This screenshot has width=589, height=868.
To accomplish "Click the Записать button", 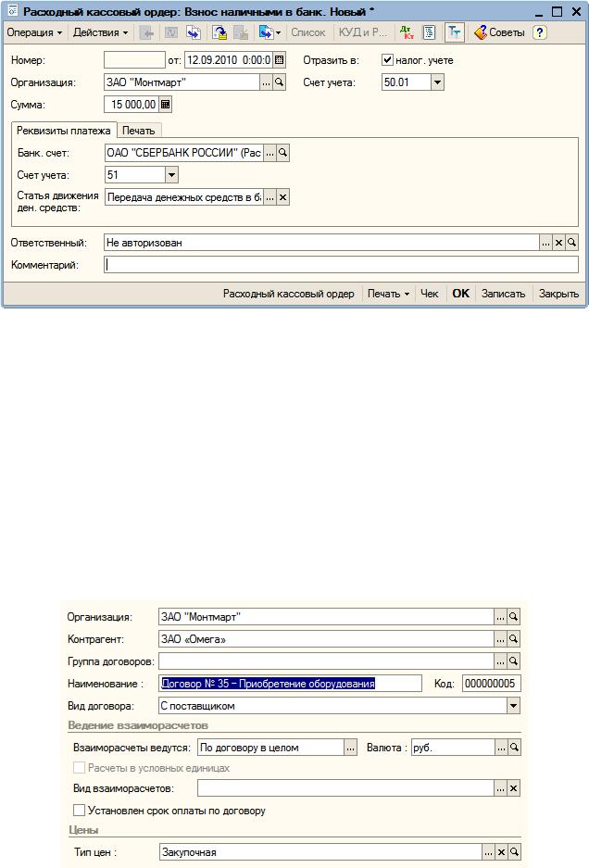I will (x=503, y=294).
